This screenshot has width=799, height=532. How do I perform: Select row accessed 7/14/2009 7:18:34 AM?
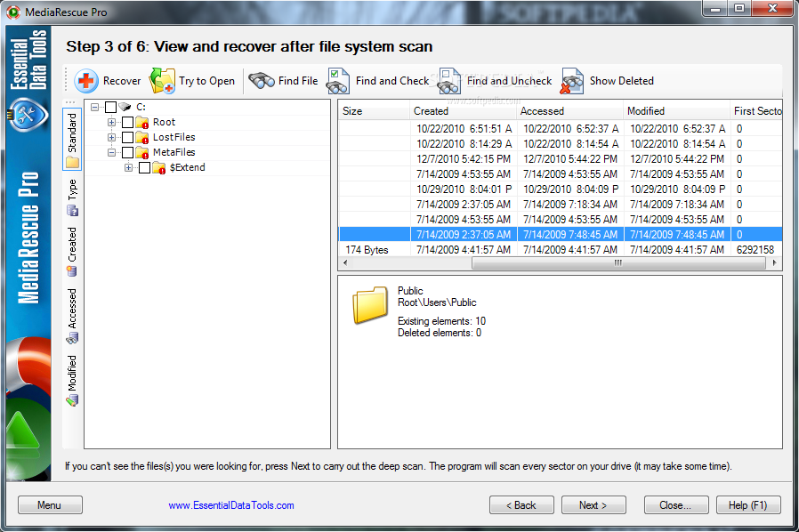tap(561, 205)
